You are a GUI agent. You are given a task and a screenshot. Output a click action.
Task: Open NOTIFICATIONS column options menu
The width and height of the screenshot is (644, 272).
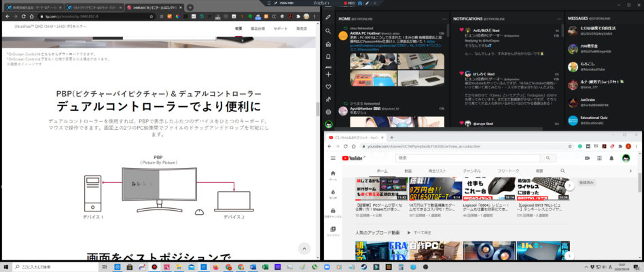click(559, 19)
